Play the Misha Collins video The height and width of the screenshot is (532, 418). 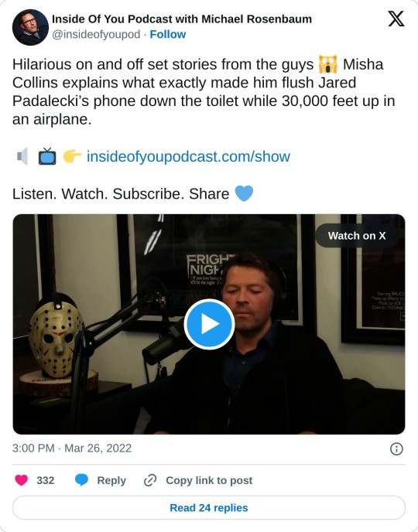tap(209, 324)
